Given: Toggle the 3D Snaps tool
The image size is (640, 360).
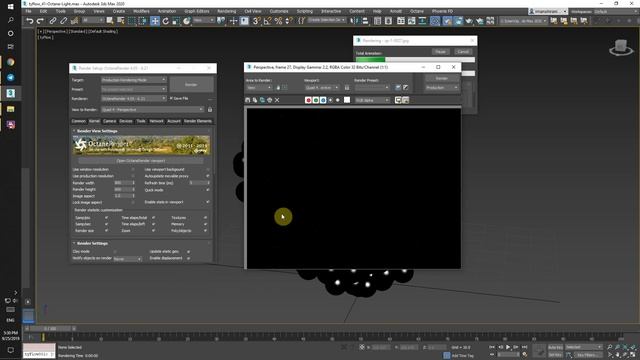Looking at the screenshot, I should pyautogui.click(x=256, y=21).
